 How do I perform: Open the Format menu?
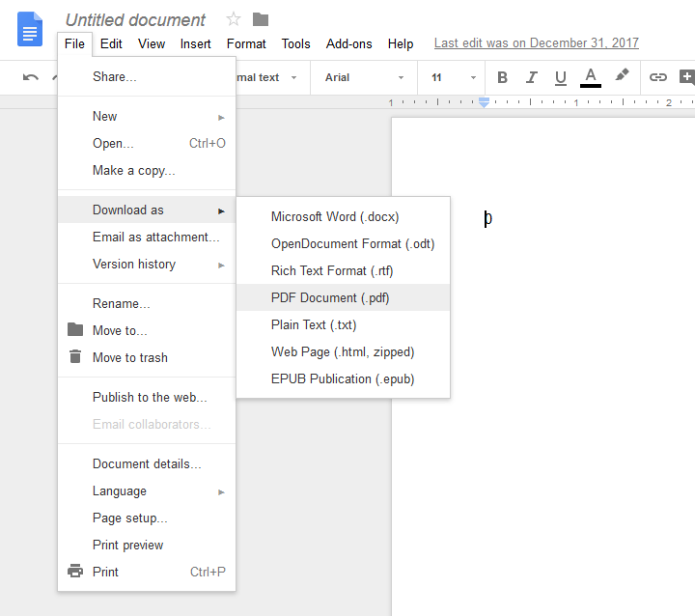(x=246, y=43)
